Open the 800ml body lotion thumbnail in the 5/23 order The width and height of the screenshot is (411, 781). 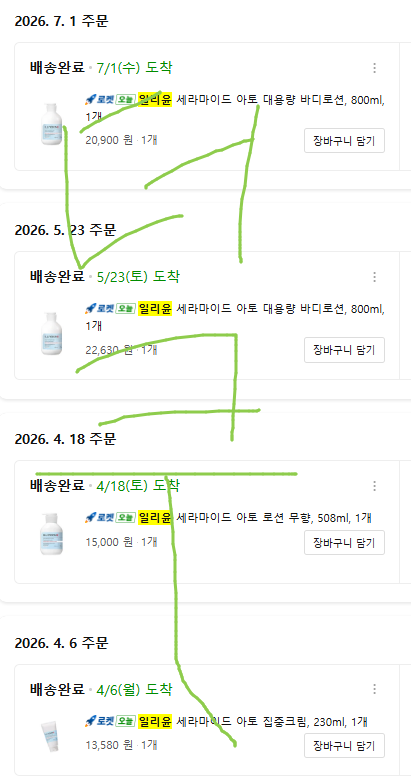51,333
